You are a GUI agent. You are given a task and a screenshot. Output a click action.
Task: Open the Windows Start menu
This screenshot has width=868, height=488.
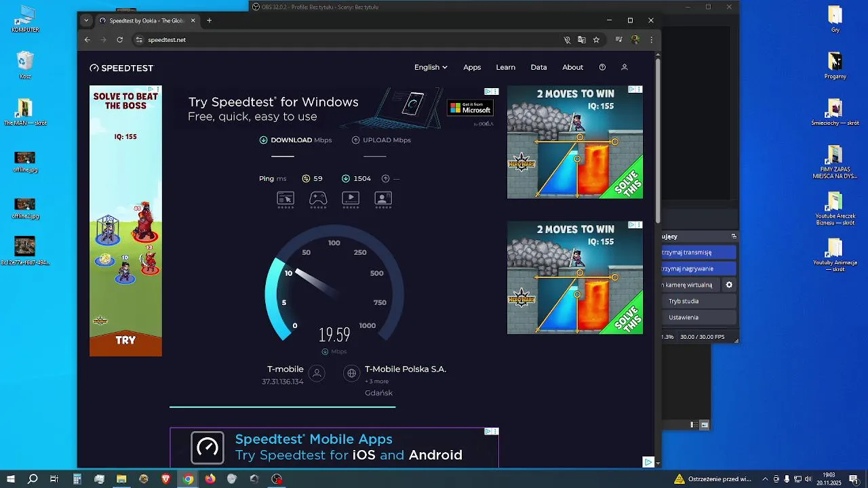point(11,479)
